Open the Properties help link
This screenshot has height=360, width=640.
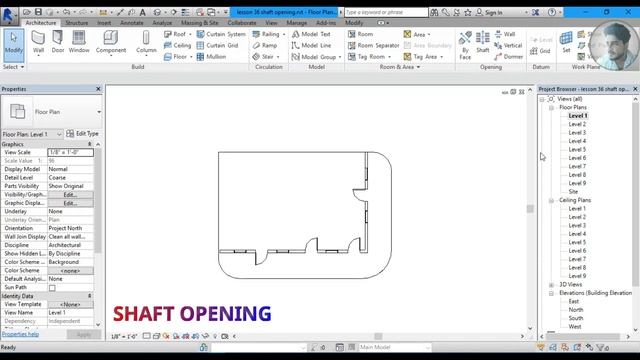coord(20,334)
